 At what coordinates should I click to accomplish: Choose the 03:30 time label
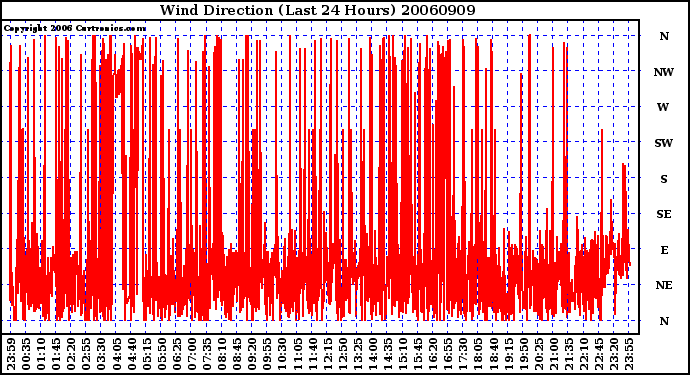pyautogui.click(x=102, y=354)
